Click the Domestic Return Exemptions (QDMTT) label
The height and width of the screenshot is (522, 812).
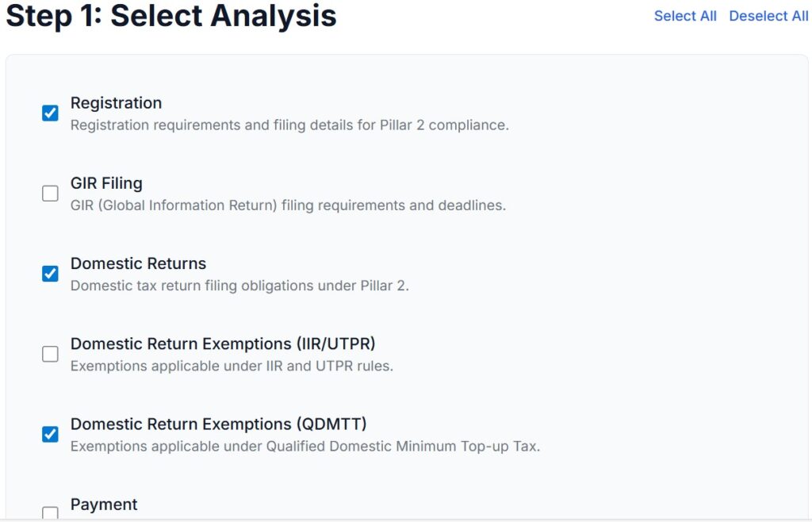[x=218, y=424]
